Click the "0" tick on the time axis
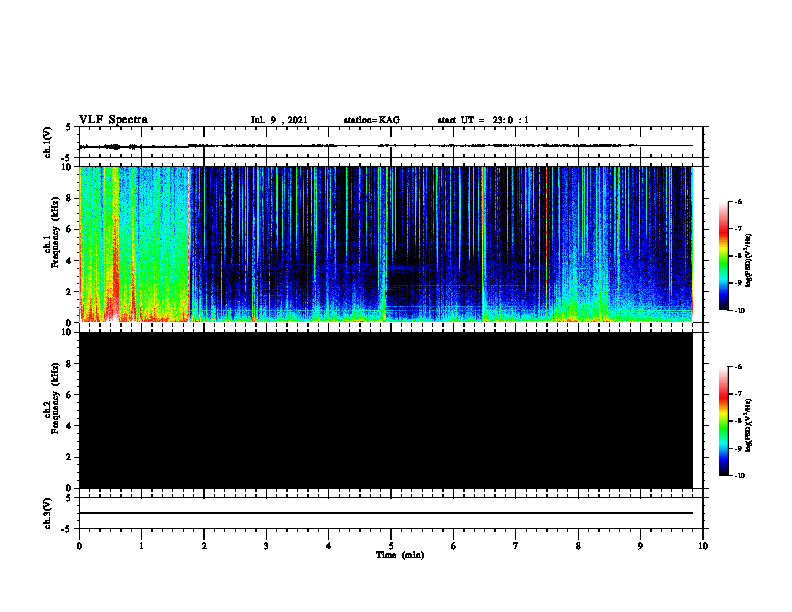The width and height of the screenshot is (792, 612). pyautogui.click(x=79, y=546)
